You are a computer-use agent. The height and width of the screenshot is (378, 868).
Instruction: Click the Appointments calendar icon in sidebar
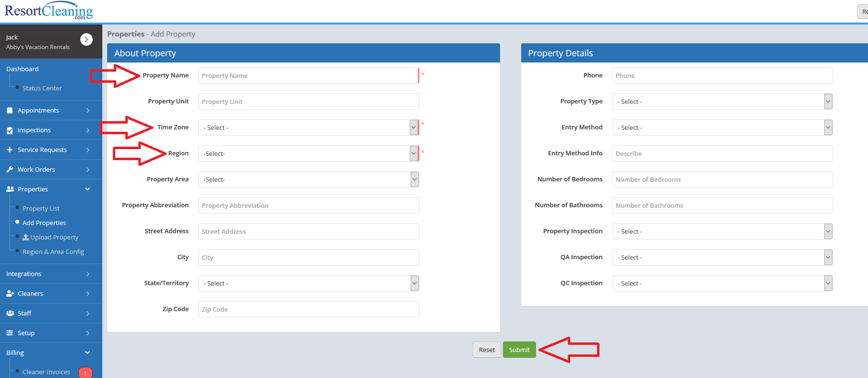pos(10,110)
